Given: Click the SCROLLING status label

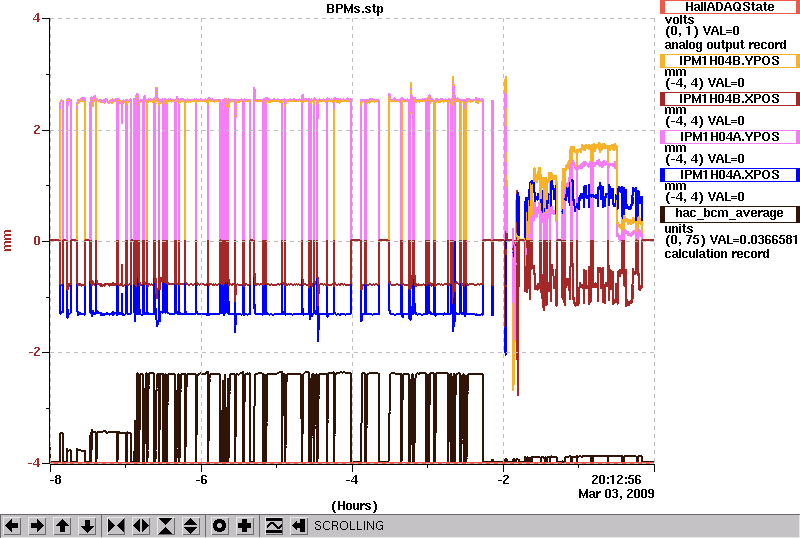Looking at the screenshot, I should click(x=348, y=526).
